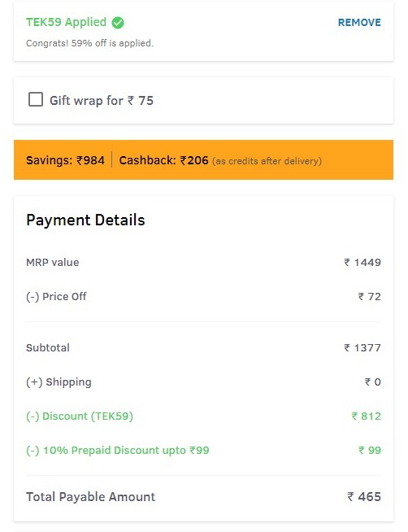The width and height of the screenshot is (408, 532).
Task: Click the REMOVE coupon link
Action: (x=359, y=23)
